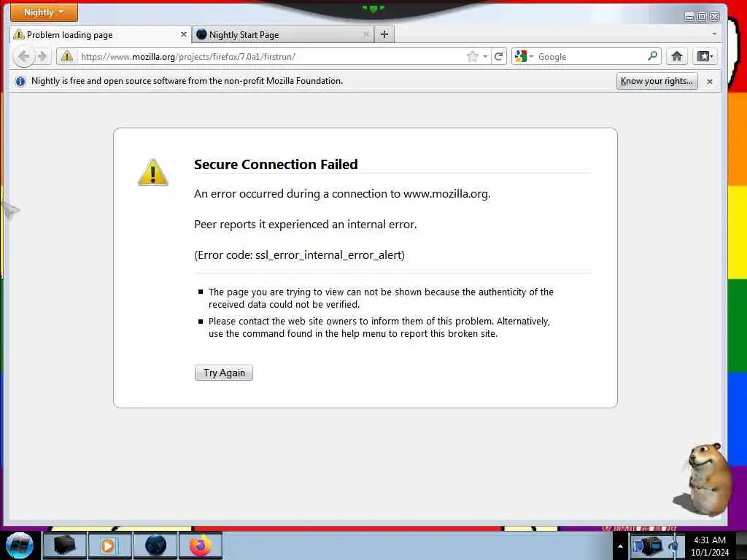Close the Nightly Start Page tab
The width and height of the screenshot is (747, 560).
point(366,34)
